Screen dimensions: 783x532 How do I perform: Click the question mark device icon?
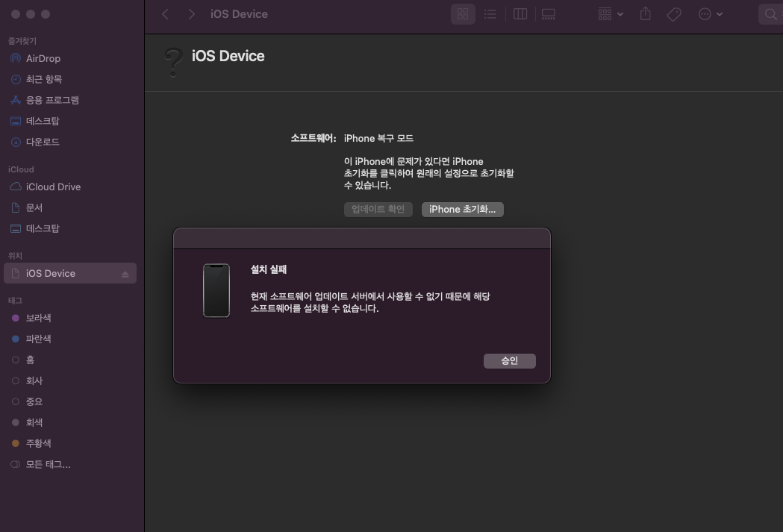[173, 63]
